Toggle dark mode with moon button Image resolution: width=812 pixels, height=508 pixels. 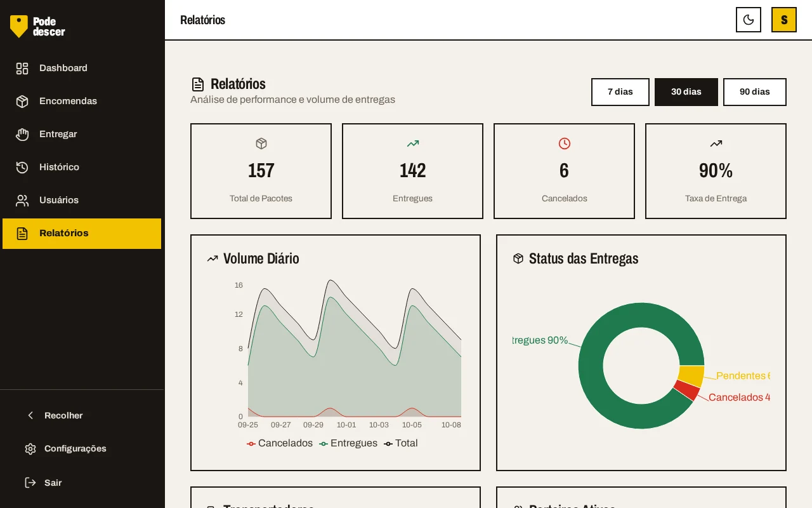click(x=749, y=20)
